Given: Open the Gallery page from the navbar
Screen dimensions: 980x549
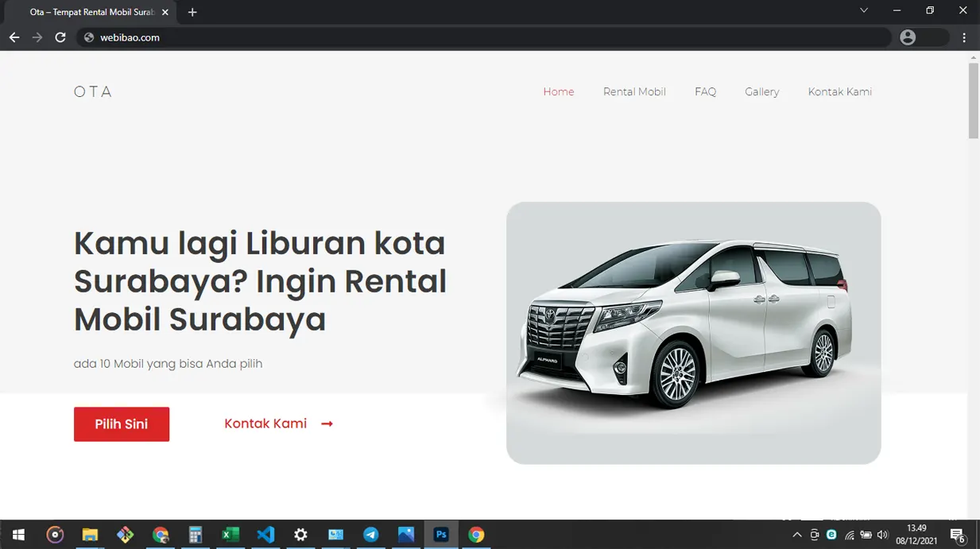Looking at the screenshot, I should pos(761,92).
